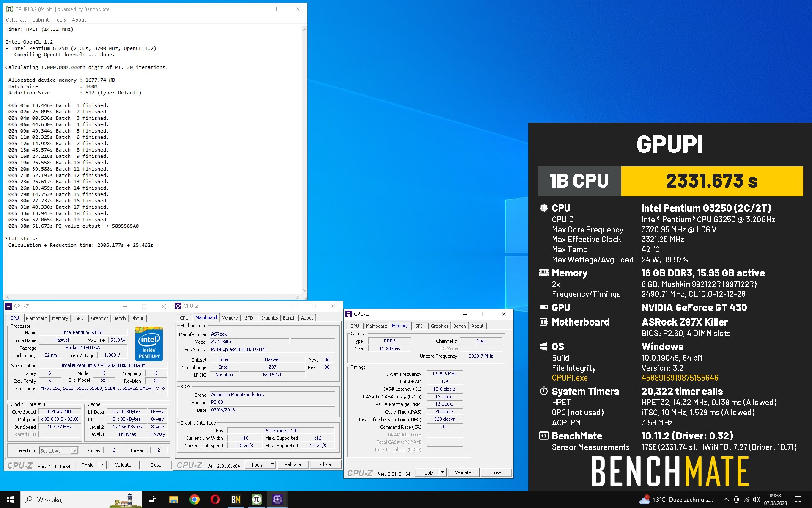812x508 pixels.
Task: Click the Intel Pentium inside logo
Action: pyautogui.click(x=149, y=343)
